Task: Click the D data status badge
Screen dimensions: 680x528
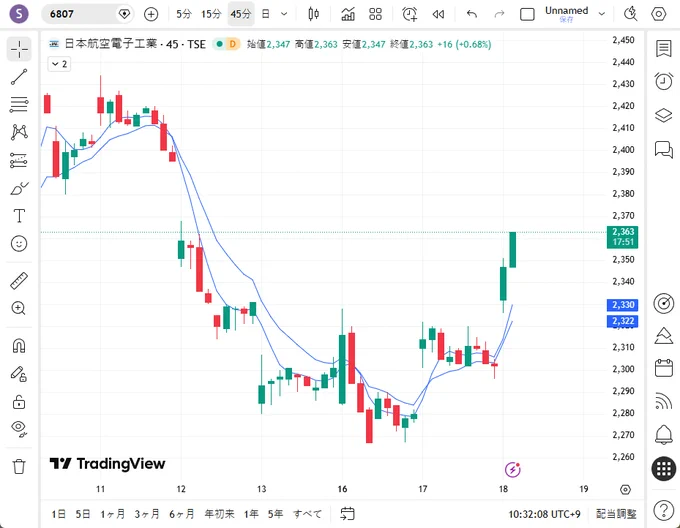Action: (x=232, y=44)
